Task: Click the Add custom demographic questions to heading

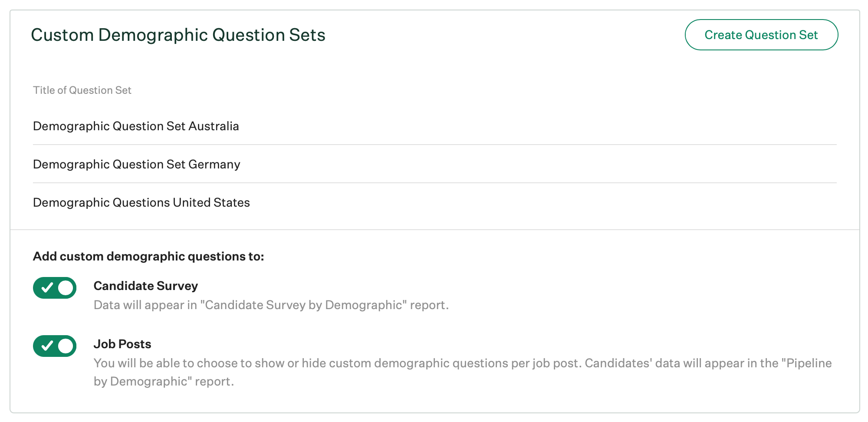Action: click(x=148, y=256)
